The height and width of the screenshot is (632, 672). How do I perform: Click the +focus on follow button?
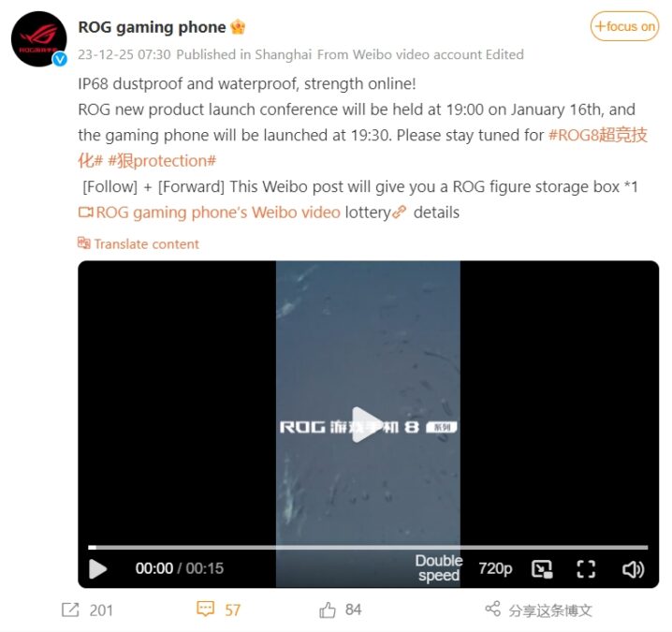[624, 26]
